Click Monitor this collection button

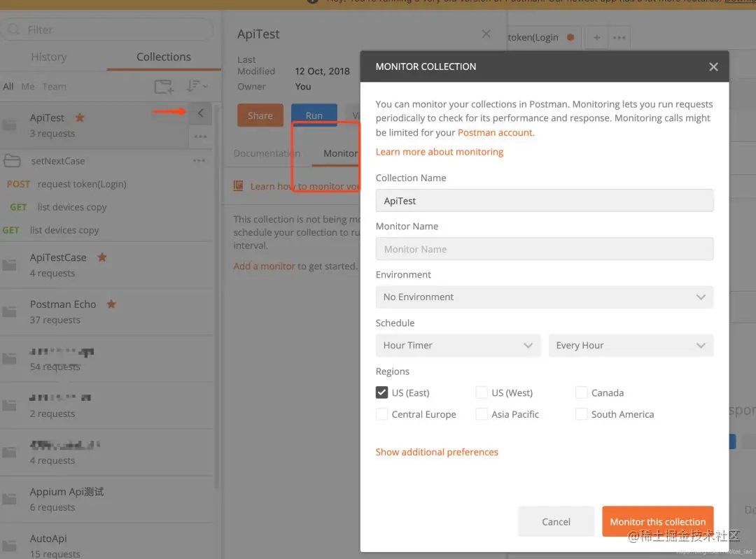[x=657, y=521]
